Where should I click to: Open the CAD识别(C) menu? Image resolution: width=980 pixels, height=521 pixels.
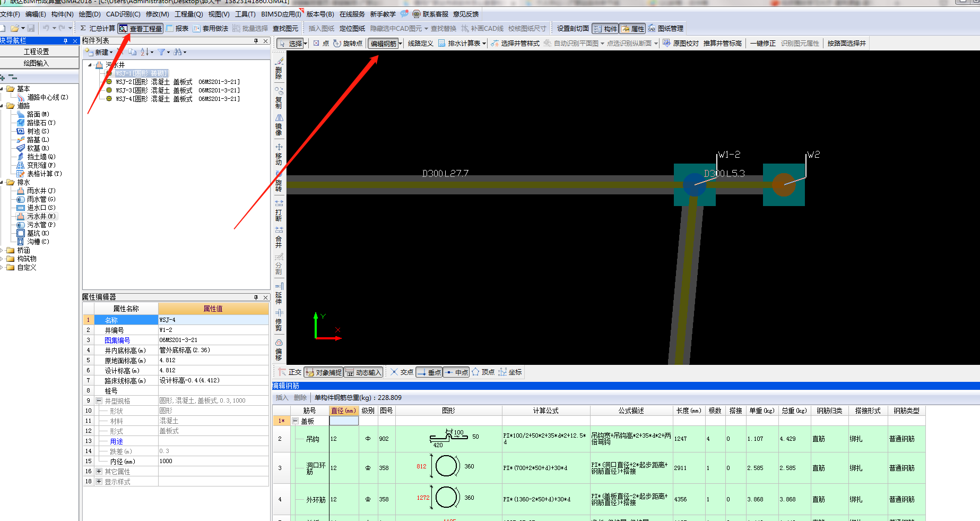[123, 14]
